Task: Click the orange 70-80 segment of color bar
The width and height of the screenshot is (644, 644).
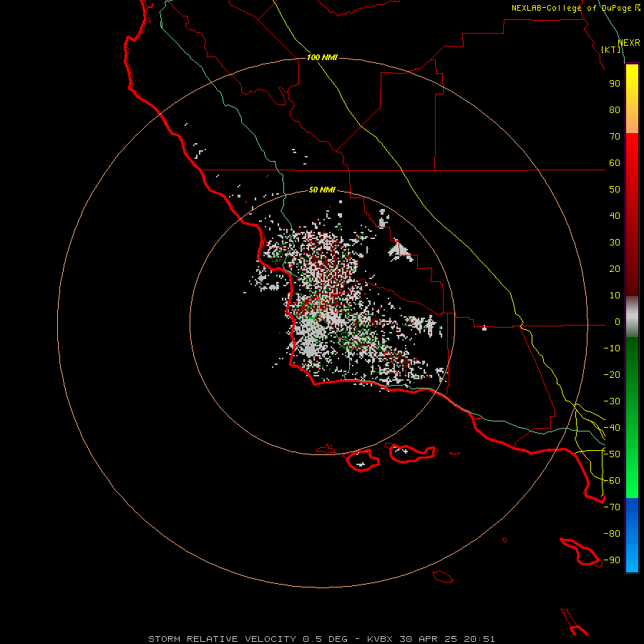Action: [x=632, y=122]
